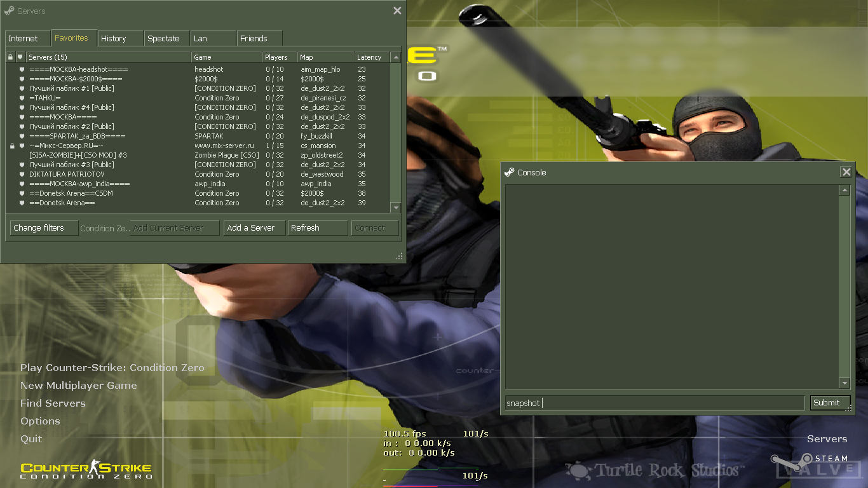The height and width of the screenshot is (488, 868).
Task: Click shield icon of DIKTATURA PATRIOTOV row
Action: 21,174
